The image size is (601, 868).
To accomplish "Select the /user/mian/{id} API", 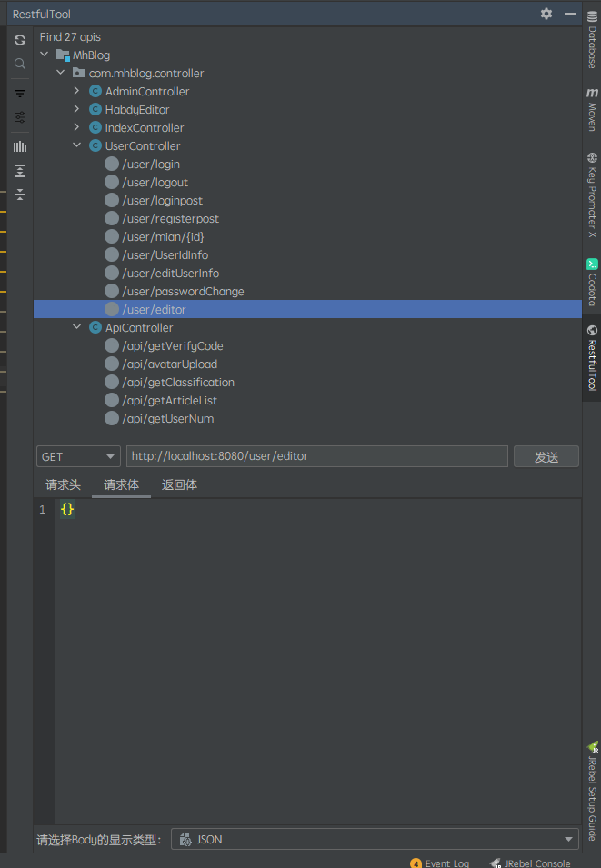I will (x=163, y=237).
